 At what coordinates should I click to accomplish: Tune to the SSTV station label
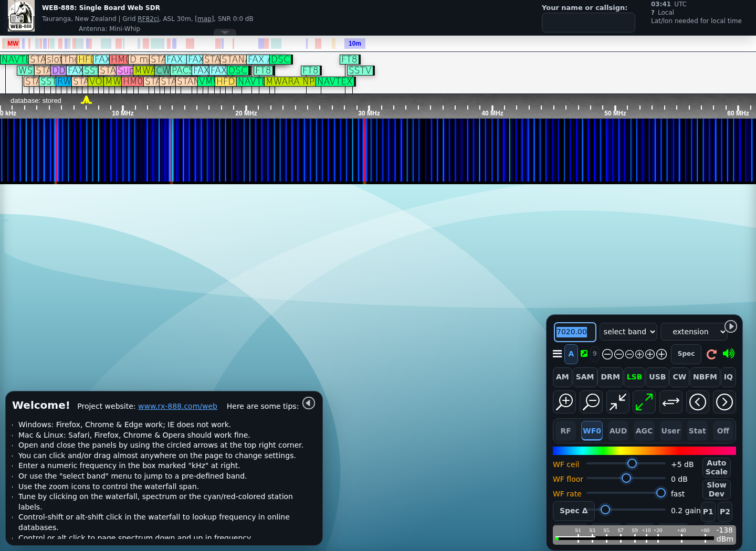pos(360,70)
